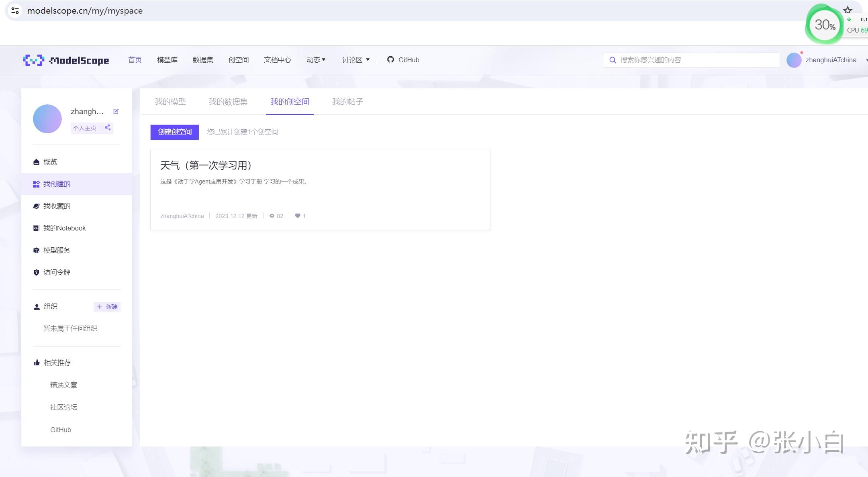
Task: Open the 动态 dropdown menu
Action: click(316, 59)
